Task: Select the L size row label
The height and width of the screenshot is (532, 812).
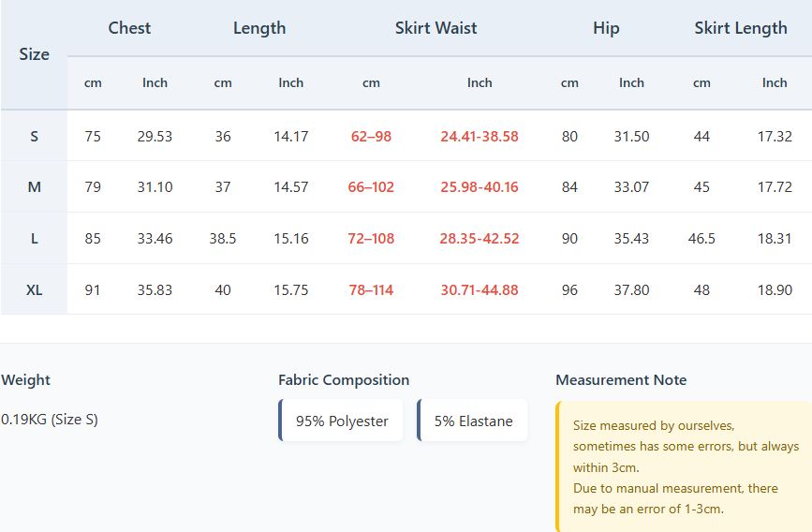Action: (x=35, y=239)
